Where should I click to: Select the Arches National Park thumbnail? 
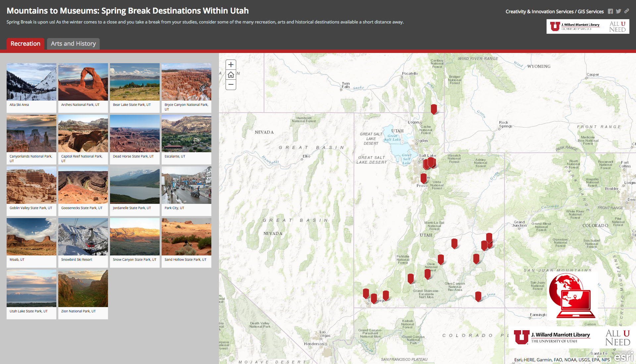[83, 82]
